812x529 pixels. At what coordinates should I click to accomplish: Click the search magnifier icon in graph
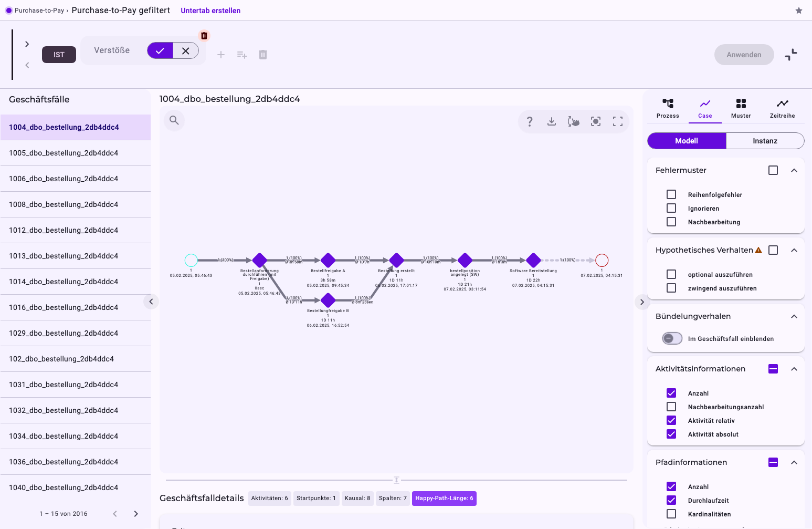tap(174, 120)
